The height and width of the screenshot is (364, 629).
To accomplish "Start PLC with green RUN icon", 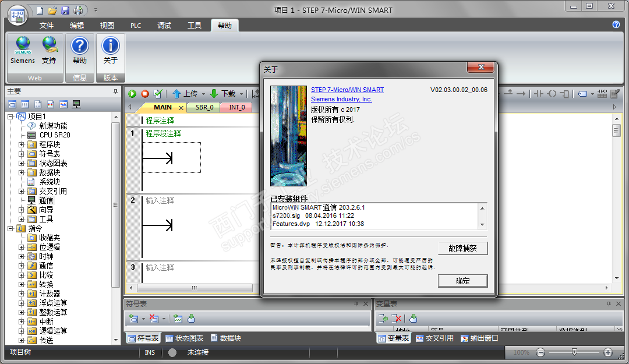I will coord(132,94).
